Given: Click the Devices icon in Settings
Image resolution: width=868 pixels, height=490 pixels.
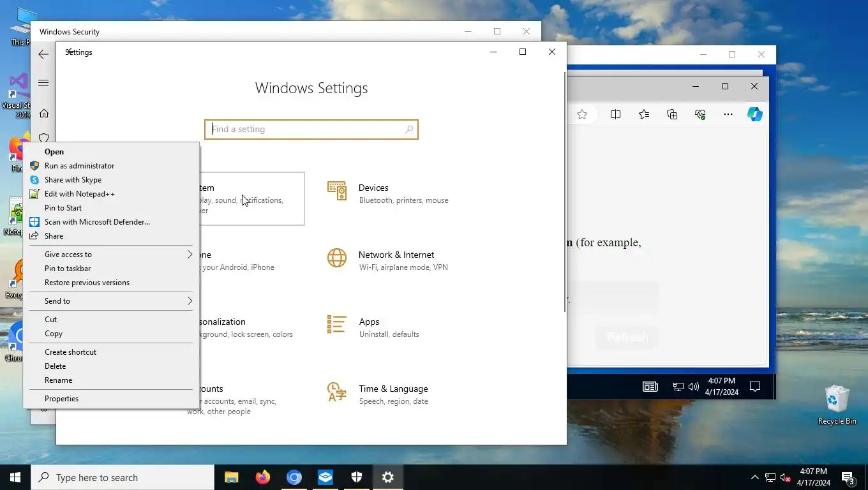Looking at the screenshot, I should (x=337, y=191).
